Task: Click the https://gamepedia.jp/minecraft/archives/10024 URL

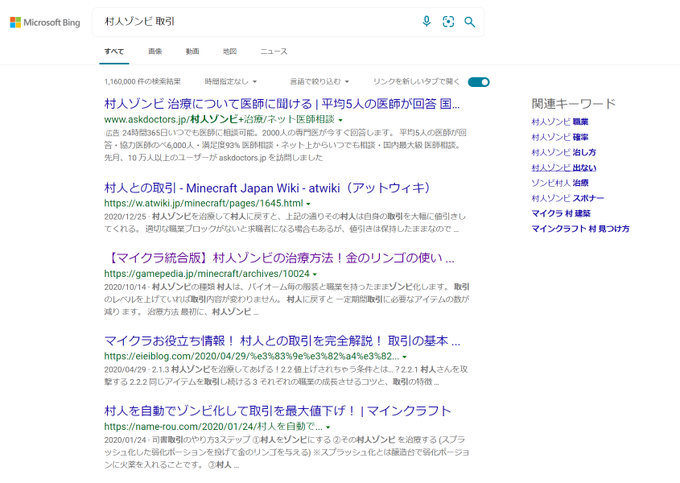Action: point(207,274)
